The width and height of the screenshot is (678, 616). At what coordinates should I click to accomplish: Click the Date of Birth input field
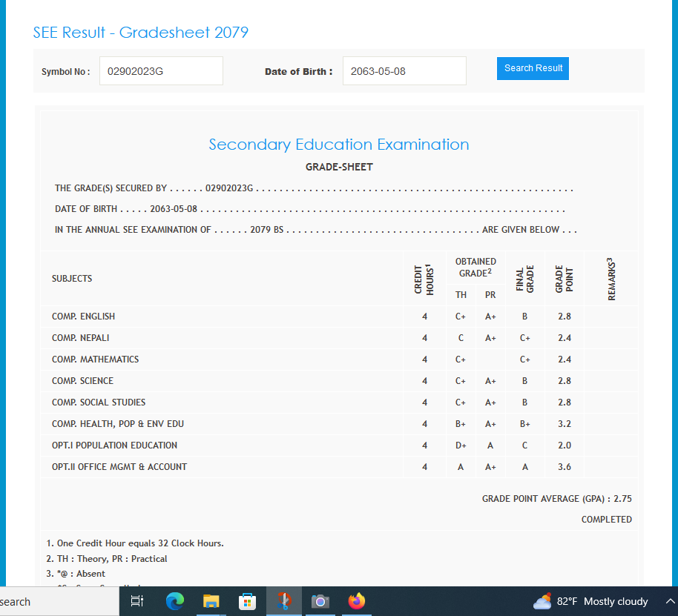point(404,71)
